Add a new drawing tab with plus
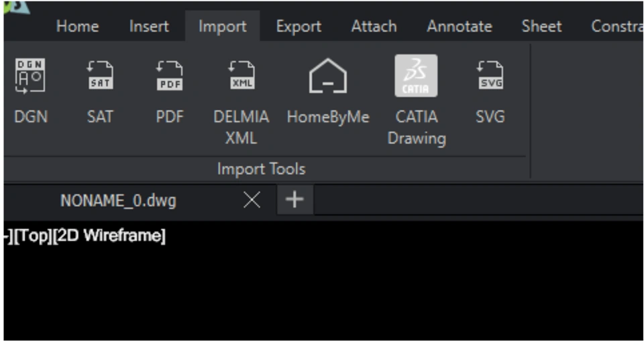This screenshot has height=345, width=644. (294, 200)
